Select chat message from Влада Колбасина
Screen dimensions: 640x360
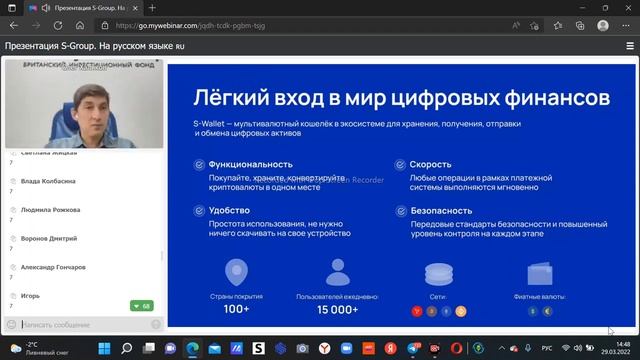48,181
